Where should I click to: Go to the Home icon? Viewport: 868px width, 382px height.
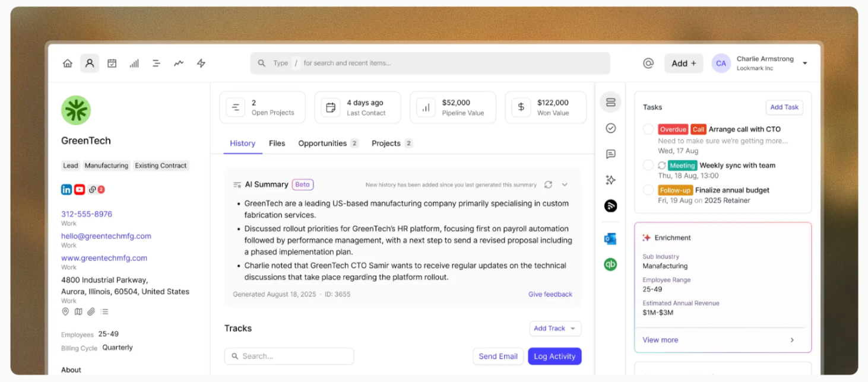(x=68, y=63)
